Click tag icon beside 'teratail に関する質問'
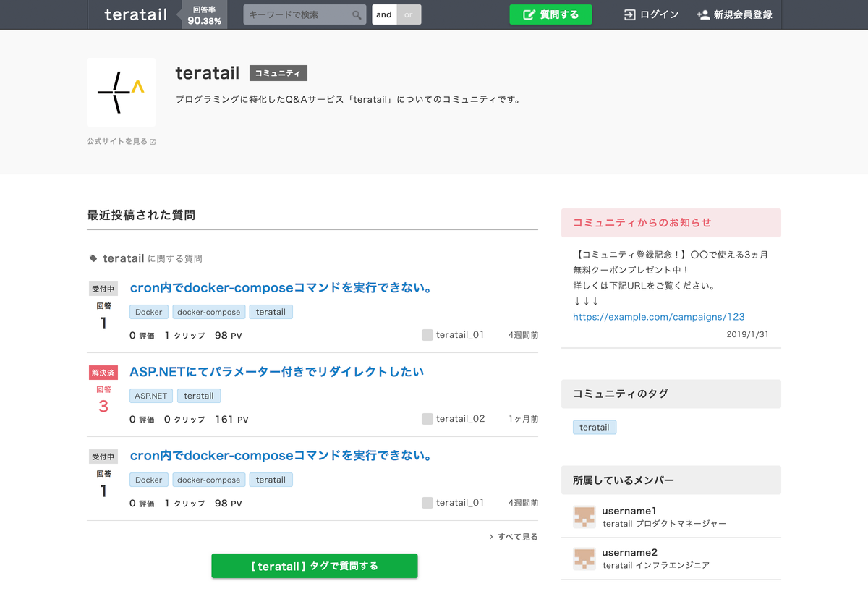 93,258
